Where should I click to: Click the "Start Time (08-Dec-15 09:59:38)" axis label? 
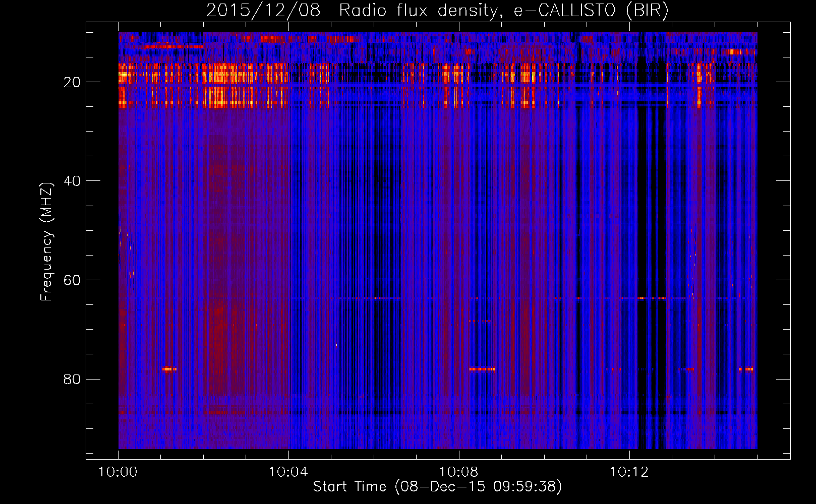(437, 486)
